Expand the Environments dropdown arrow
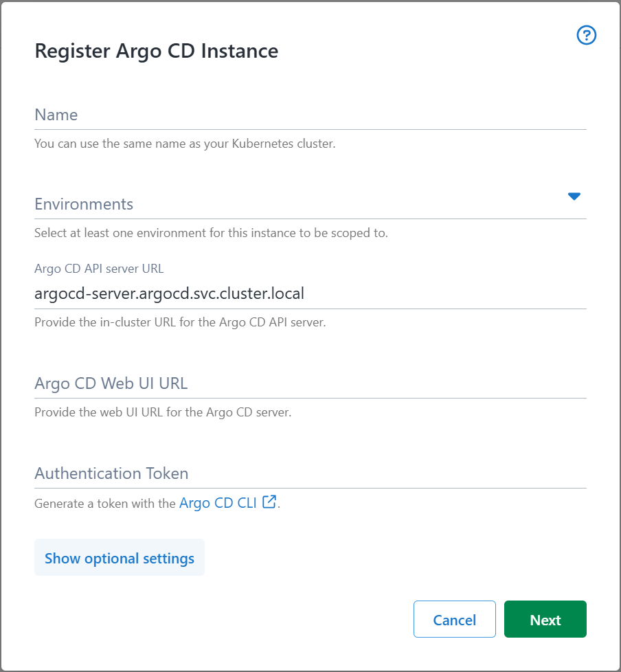621x672 pixels. coord(574,197)
